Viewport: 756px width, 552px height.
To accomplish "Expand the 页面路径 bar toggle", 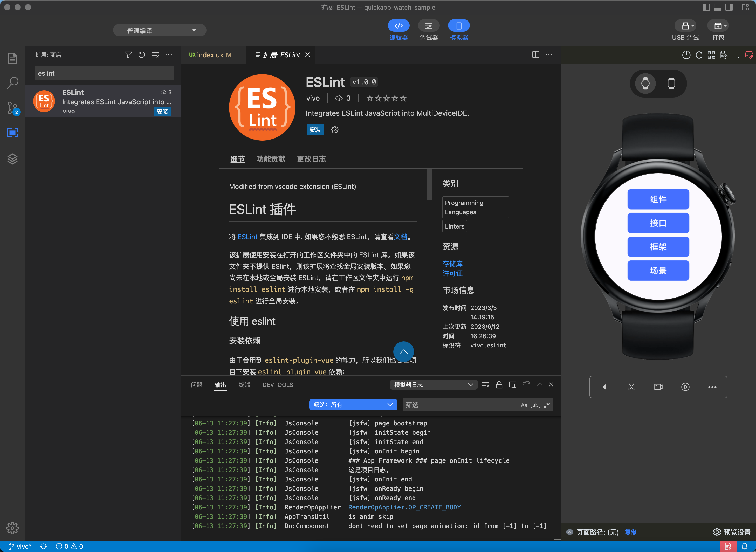I will 569,532.
